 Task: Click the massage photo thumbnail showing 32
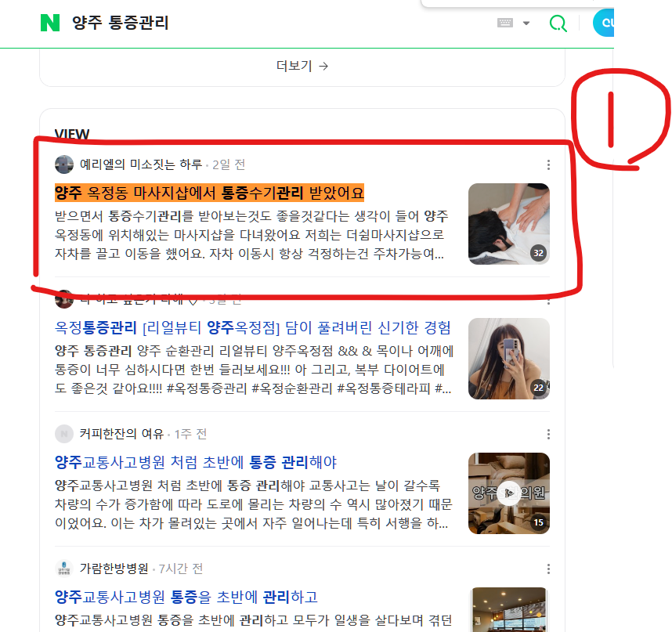click(509, 224)
